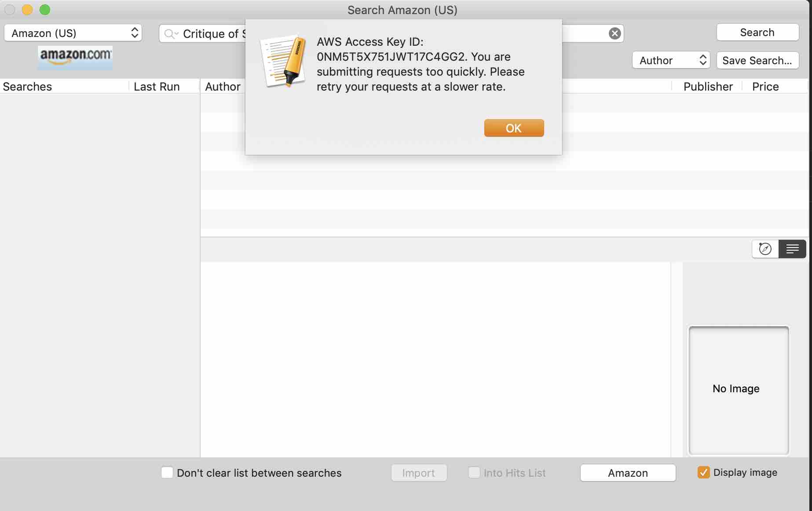Switch to web browser view compass icon
The height and width of the screenshot is (511, 812).
coord(765,249)
